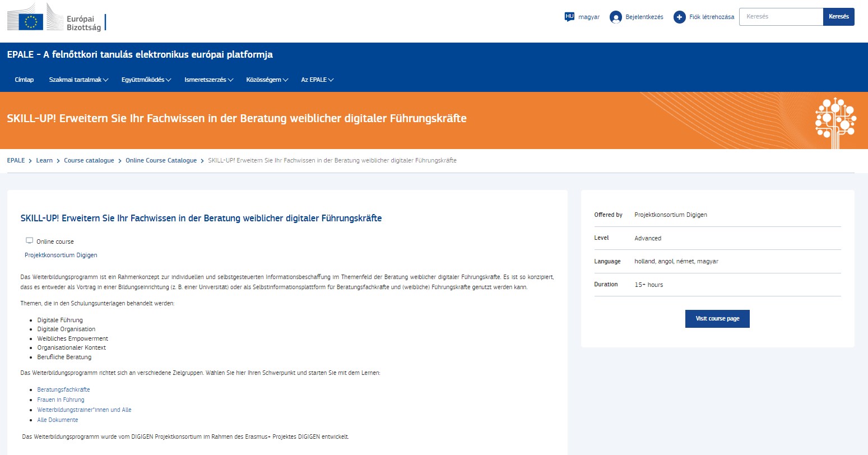
Task: Click the Projektkonsortium Digigen value in the sidebar
Action: (671, 215)
